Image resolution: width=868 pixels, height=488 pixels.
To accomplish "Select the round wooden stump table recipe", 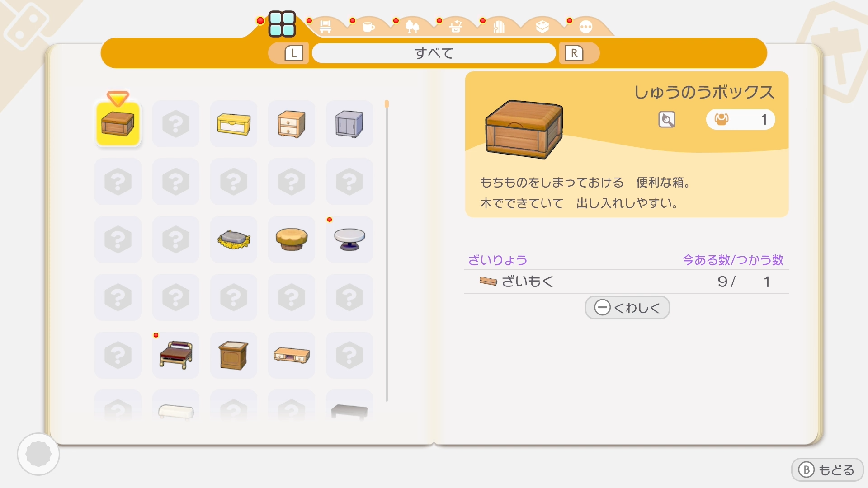I will coord(292,239).
